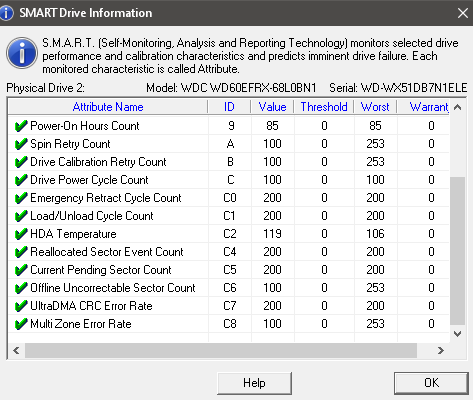The height and width of the screenshot is (400, 473).
Task: Click the vertical scrollbar thumb
Action: [458, 251]
